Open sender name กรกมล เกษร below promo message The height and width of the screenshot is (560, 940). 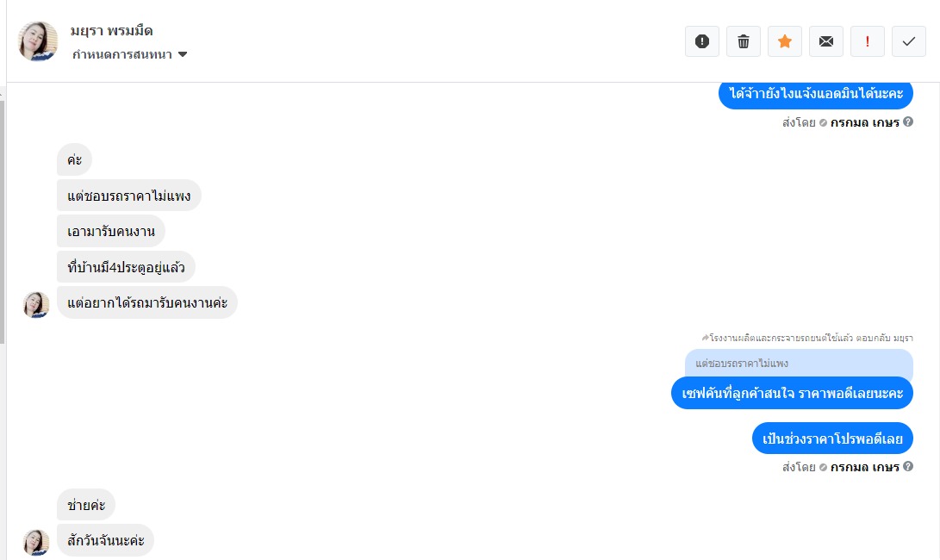tap(864, 467)
